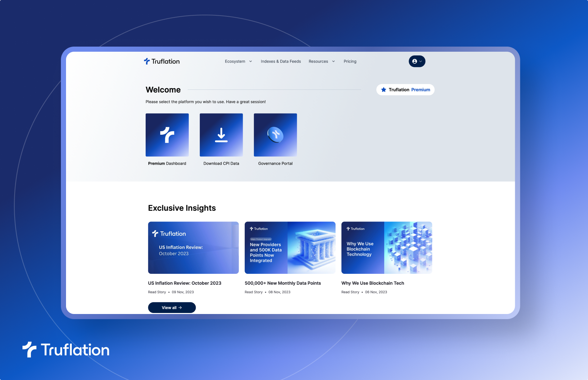Open the Resources menu
The width and height of the screenshot is (588, 380).
click(318, 62)
